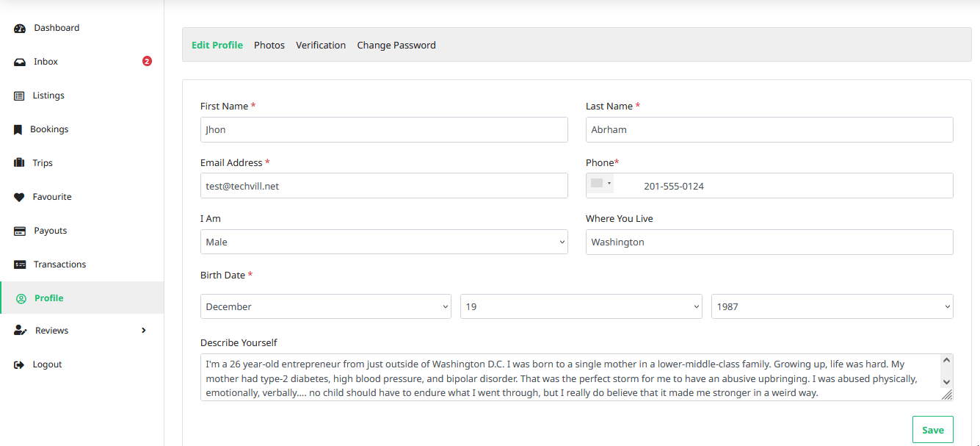Click into the First Name field

(x=383, y=129)
